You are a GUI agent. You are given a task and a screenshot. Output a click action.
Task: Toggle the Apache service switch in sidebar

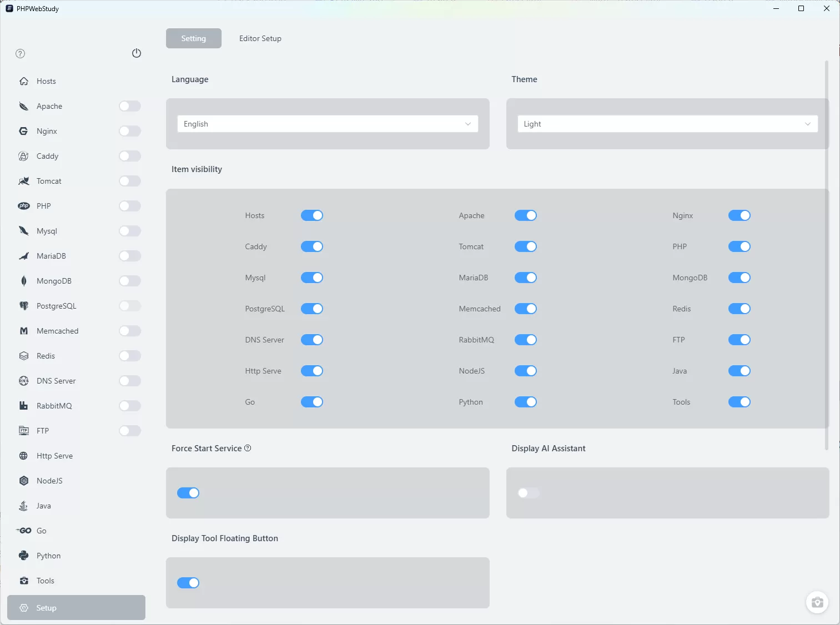(129, 106)
